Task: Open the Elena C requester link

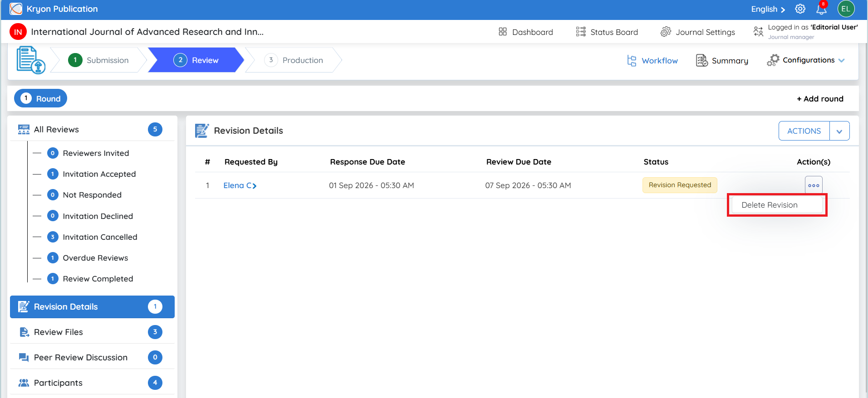Action: tap(240, 185)
